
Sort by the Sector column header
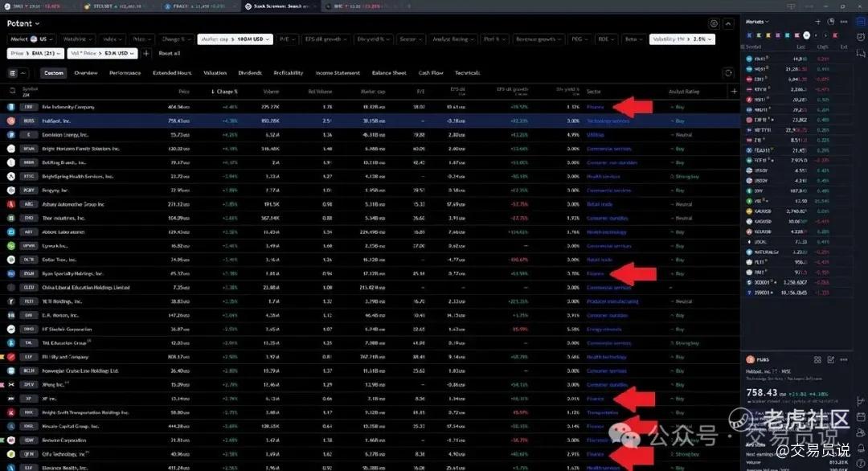(593, 92)
